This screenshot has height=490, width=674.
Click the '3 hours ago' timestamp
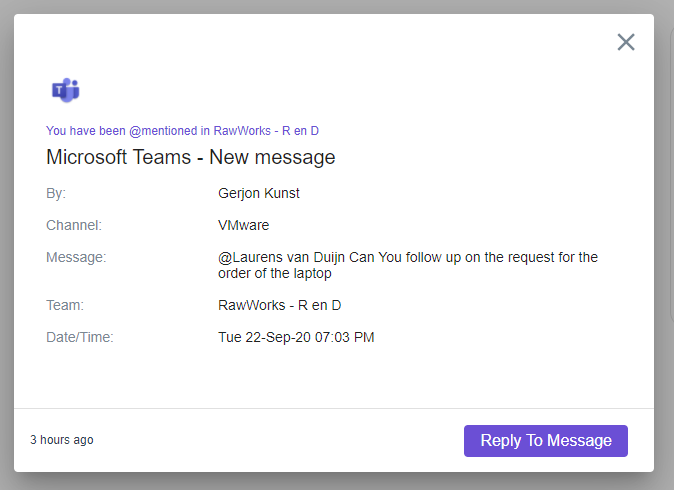tap(61, 440)
